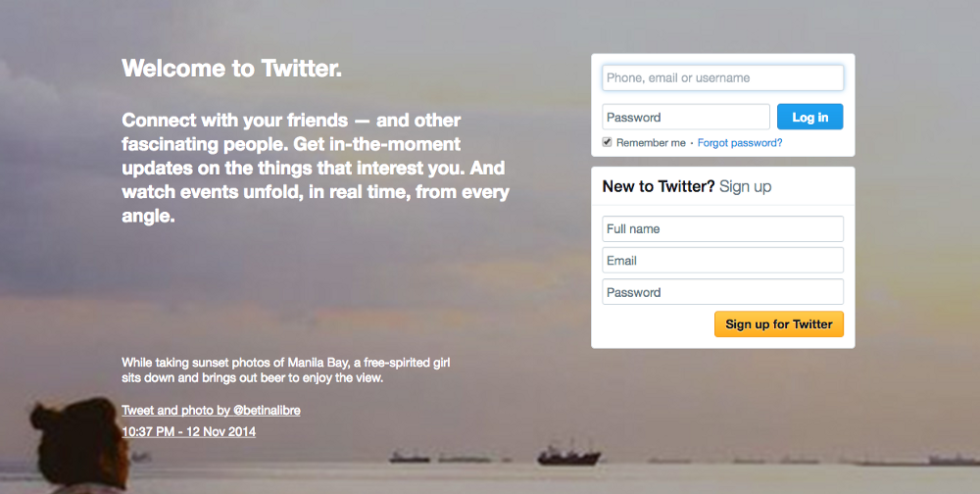This screenshot has width=980, height=494.
Task: Focus the sign-up form Password field
Action: coord(722,292)
